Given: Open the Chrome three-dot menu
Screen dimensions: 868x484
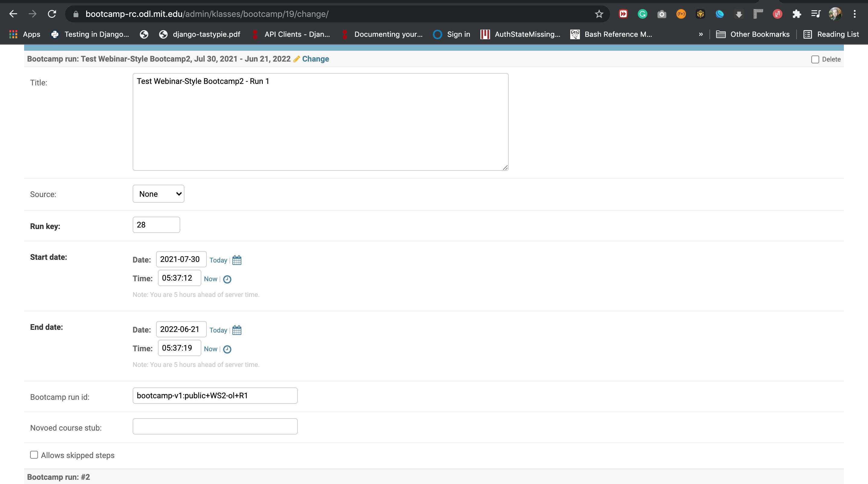Looking at the screenshot, I should pyautogui.click(x=855, y=14).
